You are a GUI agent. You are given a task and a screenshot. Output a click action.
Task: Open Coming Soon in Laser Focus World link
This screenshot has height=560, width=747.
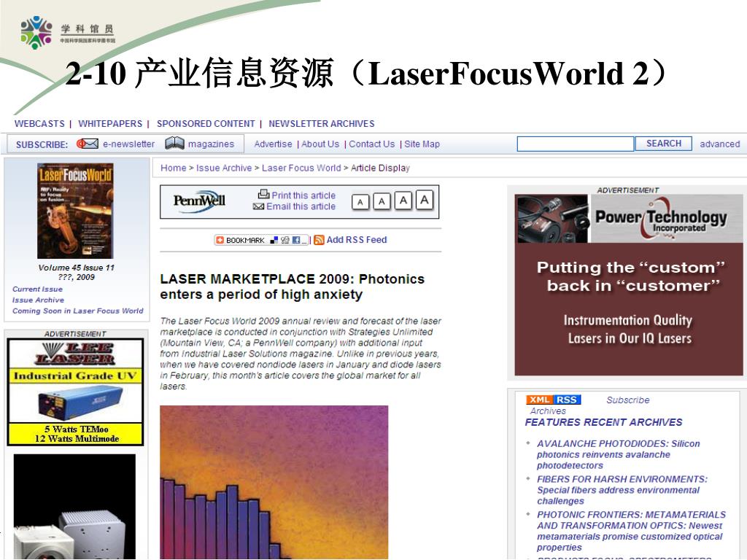point(77,311)
